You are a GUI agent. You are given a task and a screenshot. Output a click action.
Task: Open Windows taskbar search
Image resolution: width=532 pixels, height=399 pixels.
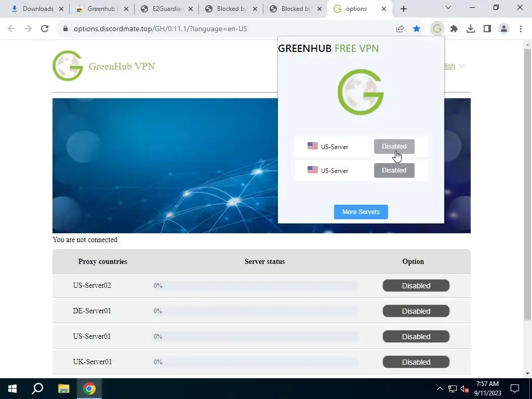coord(37,389)
